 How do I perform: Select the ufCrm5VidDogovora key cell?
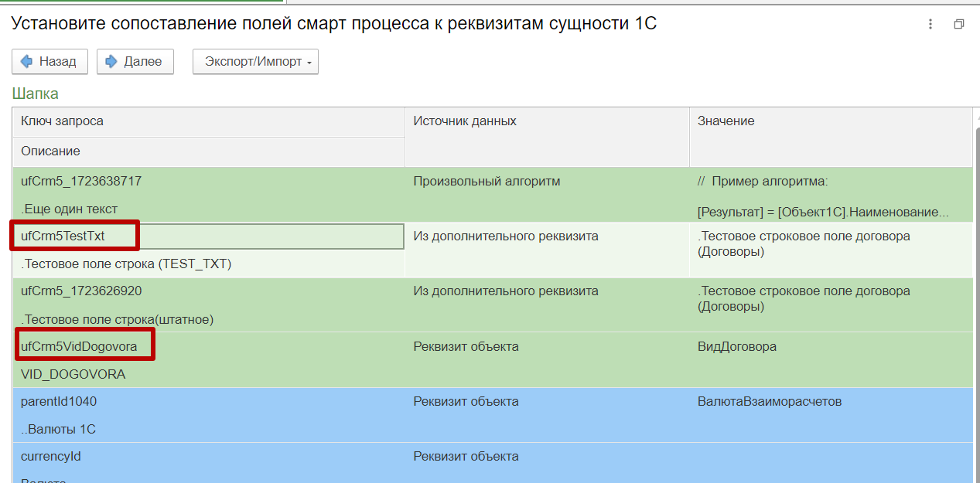coord(79,346)
